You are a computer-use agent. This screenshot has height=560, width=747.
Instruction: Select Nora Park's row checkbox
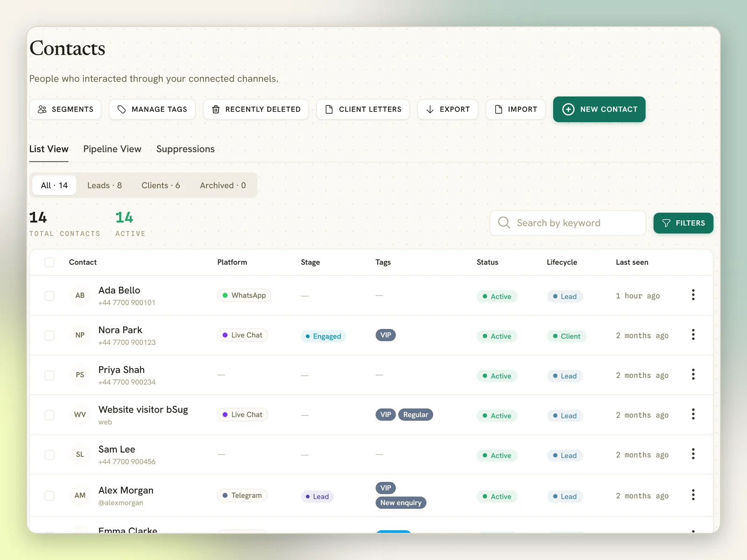[49, 336]
